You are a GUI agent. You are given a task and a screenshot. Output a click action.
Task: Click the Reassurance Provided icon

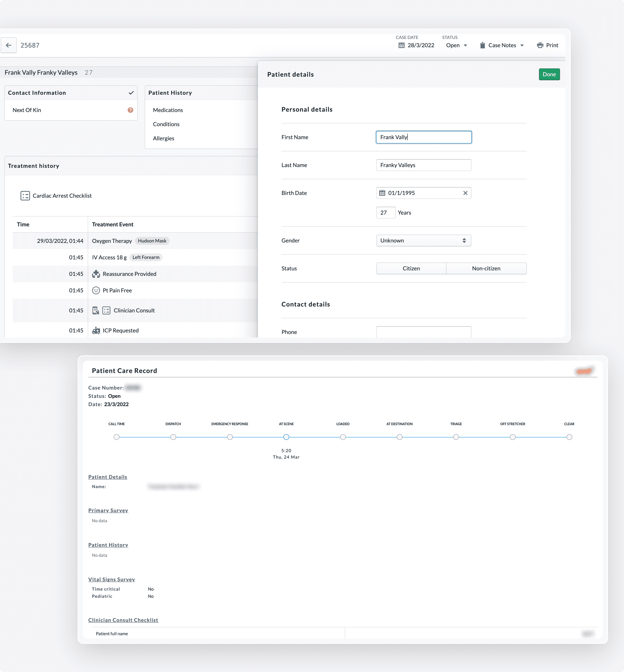tap(96, 274)
